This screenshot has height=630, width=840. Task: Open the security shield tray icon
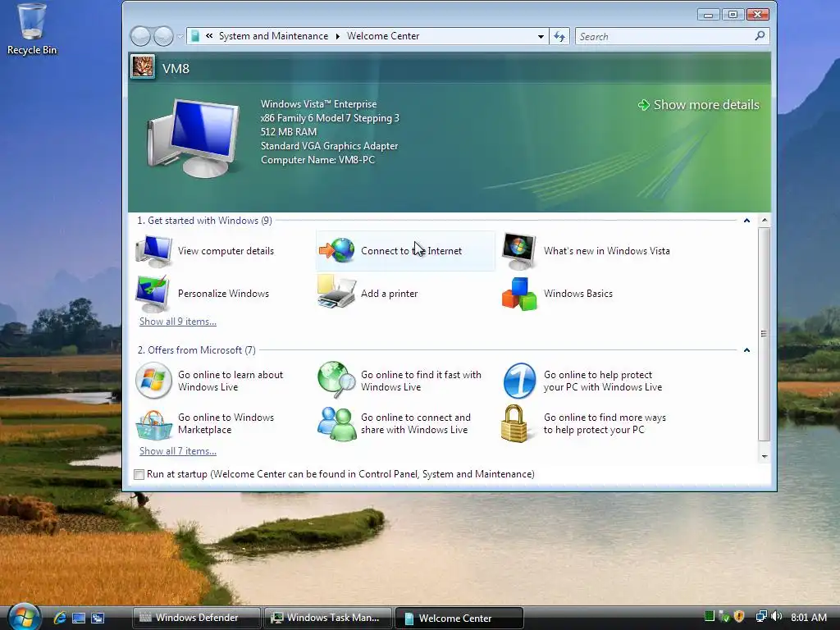point(739,617)
